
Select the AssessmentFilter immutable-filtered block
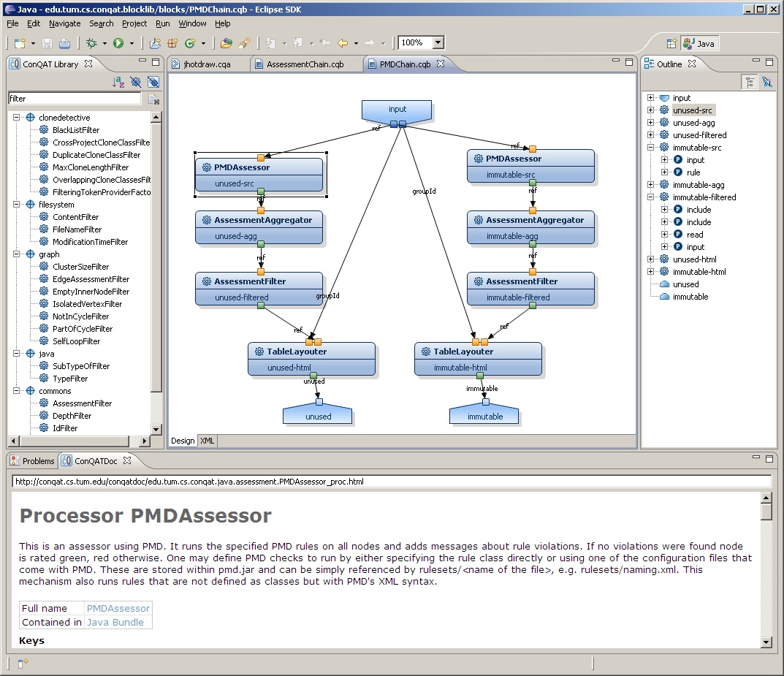tap(530, 289)
